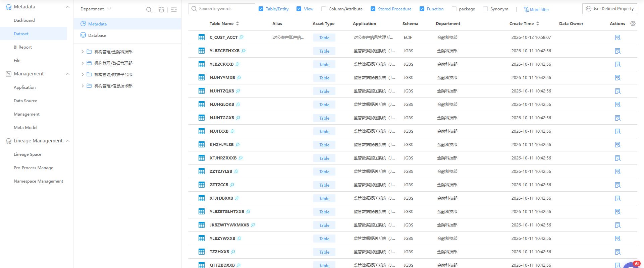The width and height of the screenshot is (644, 268).
Task: Click the search icon in Department panel
Action: tap(149, 10)
